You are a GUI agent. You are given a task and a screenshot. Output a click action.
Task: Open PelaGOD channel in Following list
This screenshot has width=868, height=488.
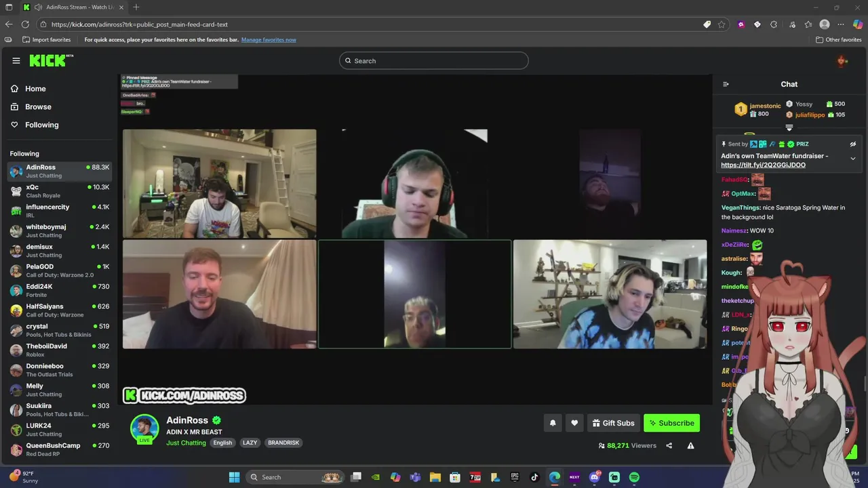59,270
